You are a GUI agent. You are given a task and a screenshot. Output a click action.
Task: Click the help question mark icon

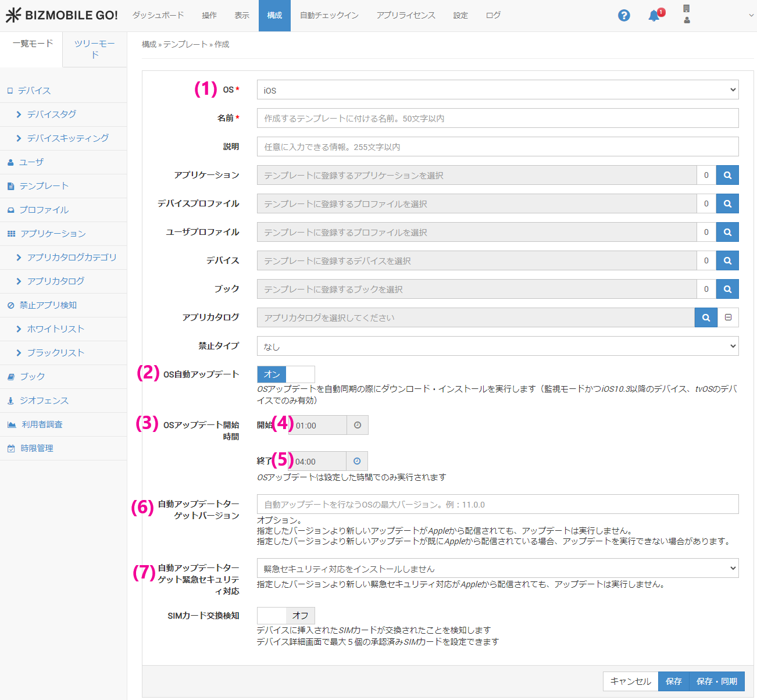pos(624,16)
